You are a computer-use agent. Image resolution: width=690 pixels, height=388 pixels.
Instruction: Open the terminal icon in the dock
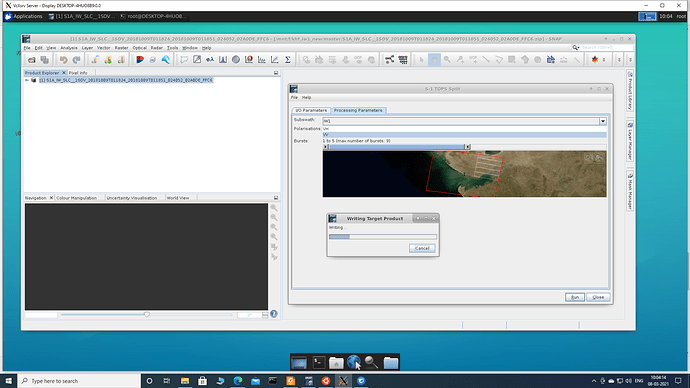coord(319,362)
